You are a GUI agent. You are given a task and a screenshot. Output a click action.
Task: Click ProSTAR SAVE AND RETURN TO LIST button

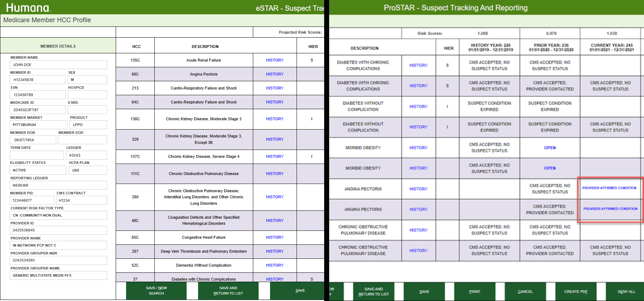(x=374, y=292)
